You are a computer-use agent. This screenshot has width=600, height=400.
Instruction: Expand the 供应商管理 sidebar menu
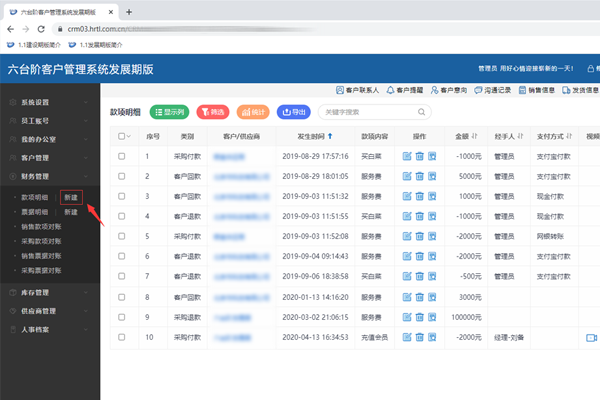pyautogui.click(x=50, y=311)
